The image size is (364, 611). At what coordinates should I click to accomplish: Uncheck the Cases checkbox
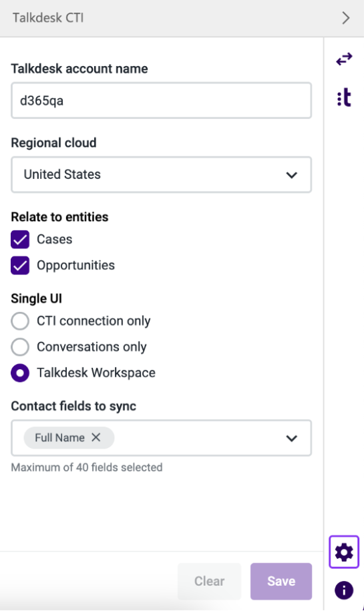point(20,239)
